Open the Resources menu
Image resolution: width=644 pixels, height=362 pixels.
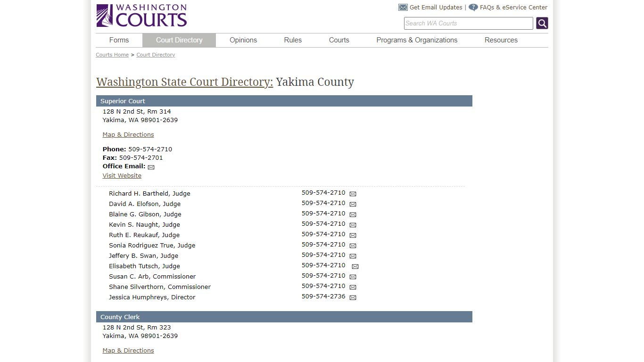click(x=501, y=40)
